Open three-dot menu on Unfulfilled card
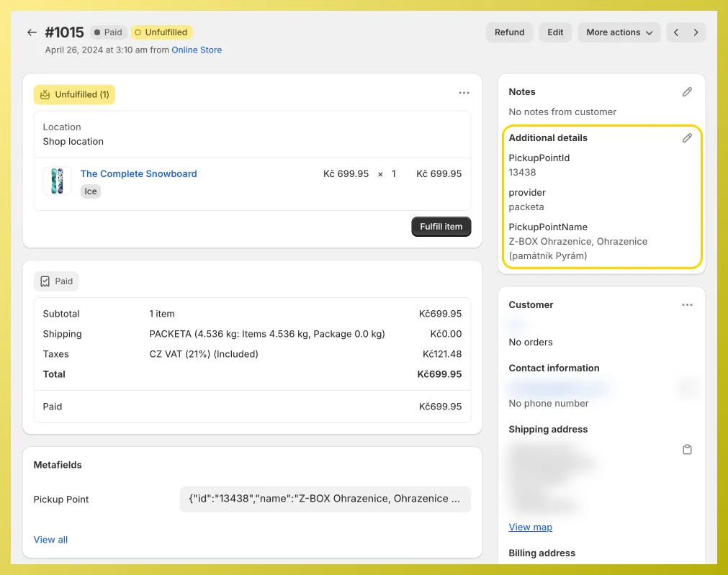Screen dimensions: 728x575 [x=464, y=93]
